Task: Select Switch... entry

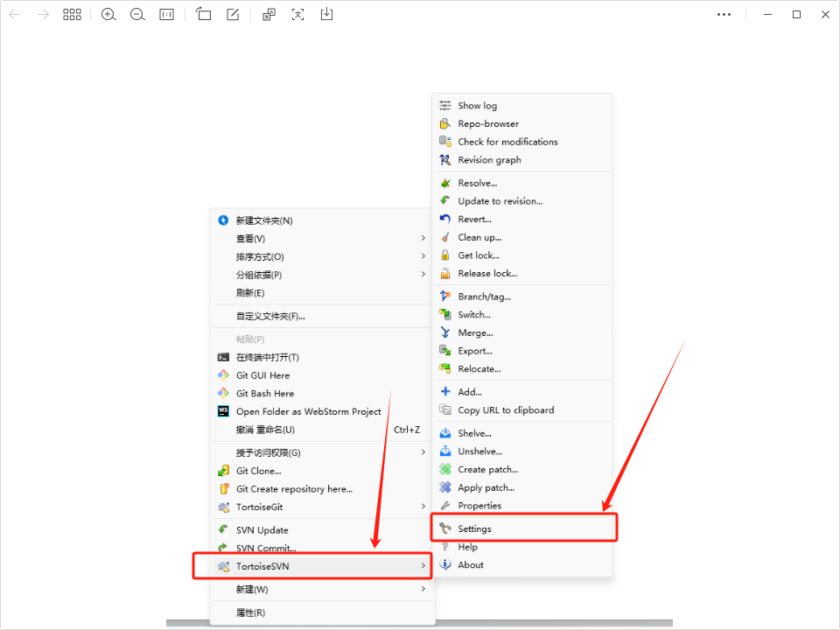Action: click(522, 314)
